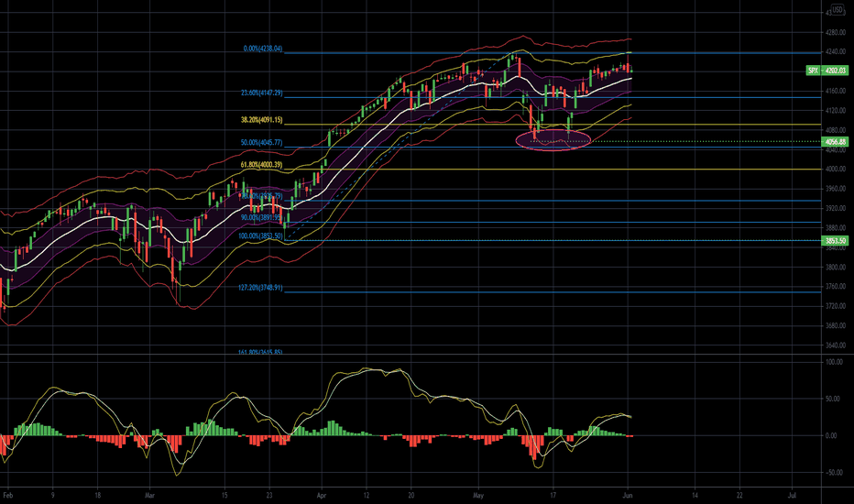Screen dimensions: 854x504
Task: Click the Feb date on time axis
Action: (x=7, y=496)
